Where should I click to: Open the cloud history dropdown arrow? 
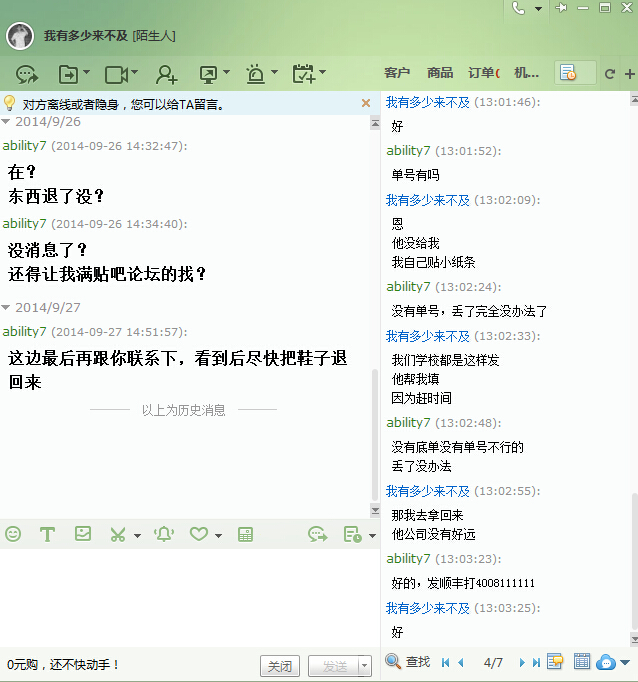[625, 663]
